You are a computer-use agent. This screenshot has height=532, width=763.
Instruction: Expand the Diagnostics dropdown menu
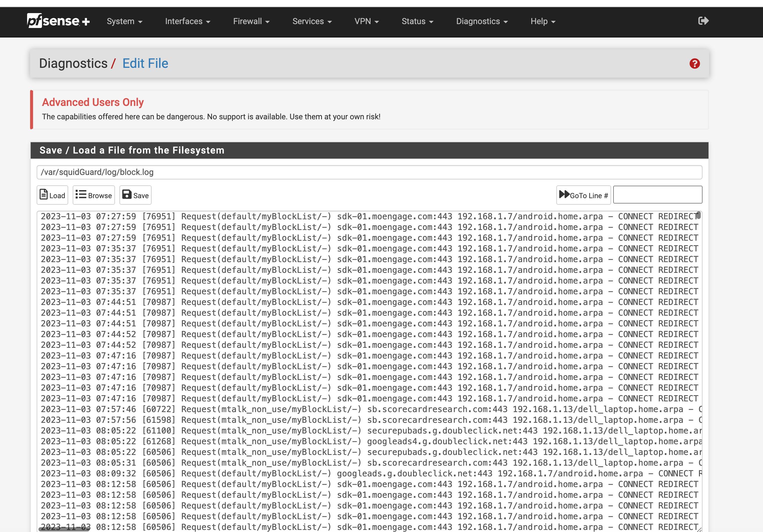pyautogui.click(x=482, y=21)
